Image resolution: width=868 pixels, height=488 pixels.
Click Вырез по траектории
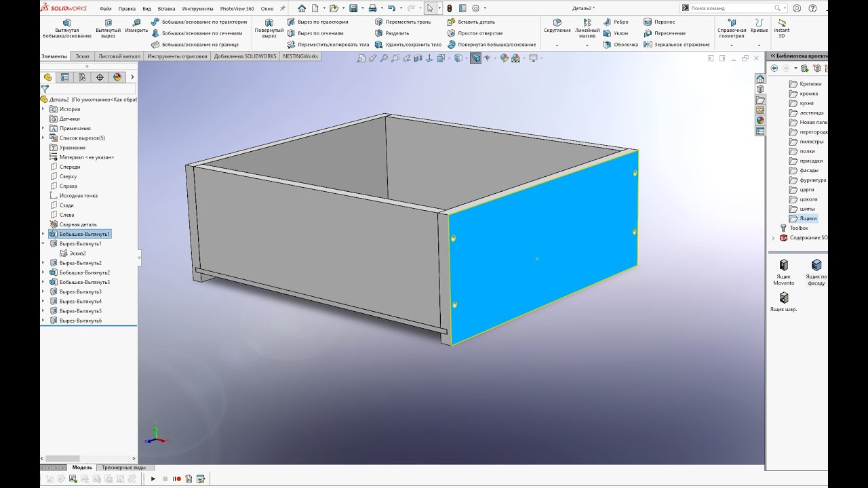coord(317,22)
